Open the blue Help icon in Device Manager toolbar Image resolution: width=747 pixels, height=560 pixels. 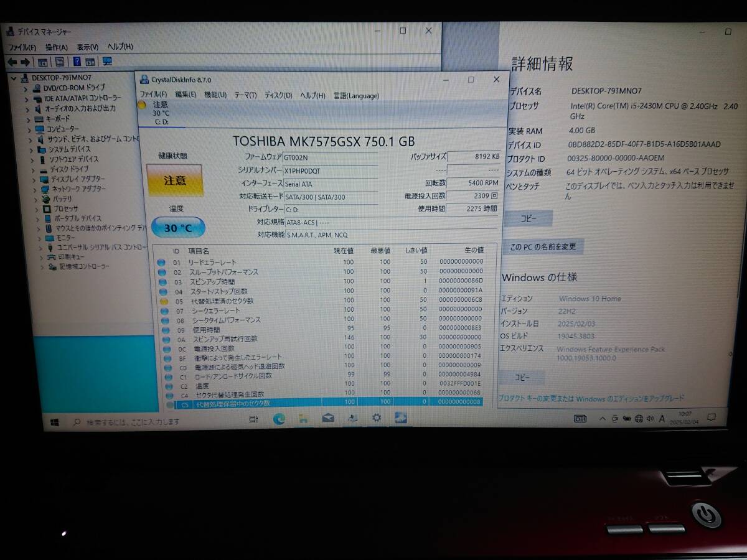(x=77, y=62)
